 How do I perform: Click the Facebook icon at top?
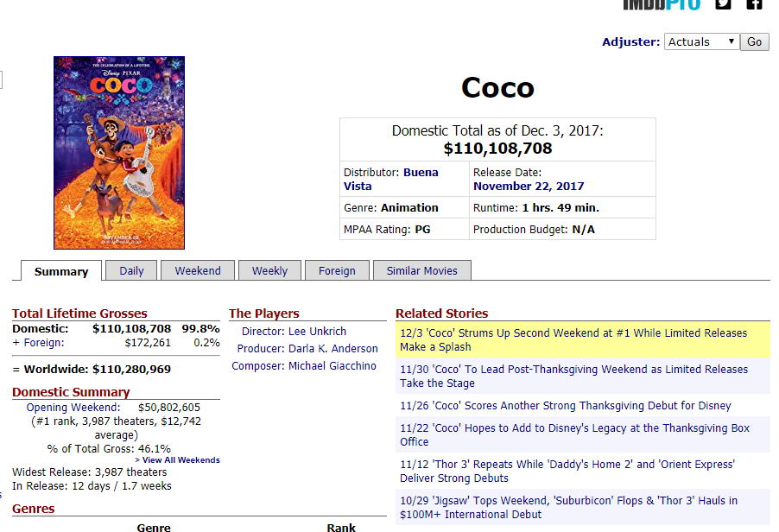click(x=754, y=3)
